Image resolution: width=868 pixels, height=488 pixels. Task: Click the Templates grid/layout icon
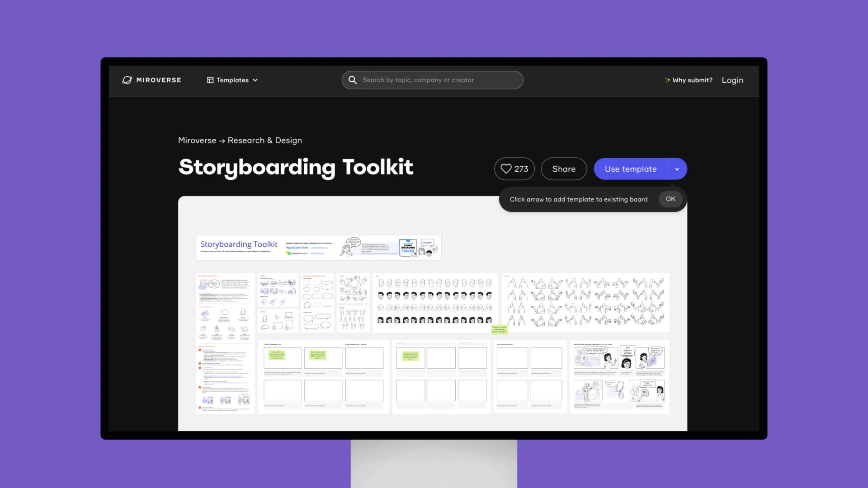[210, 80]
